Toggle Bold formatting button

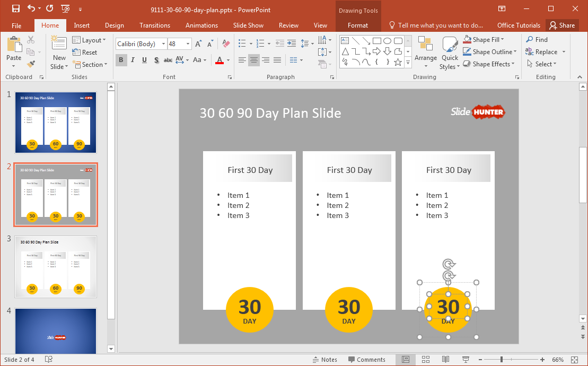point(121,60)
